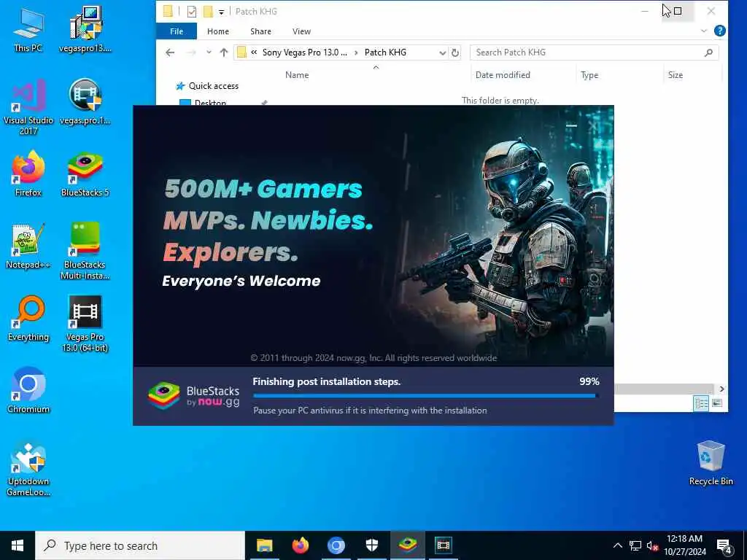Viewport: 747px width, 560px height.
Task: Sort by Date modified column header
Action: pos(503,75)
